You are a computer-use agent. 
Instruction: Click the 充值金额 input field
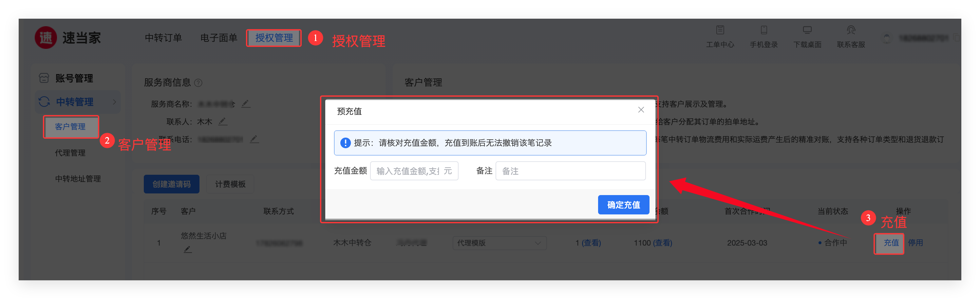pyautogui.click(x=407, y=171)
